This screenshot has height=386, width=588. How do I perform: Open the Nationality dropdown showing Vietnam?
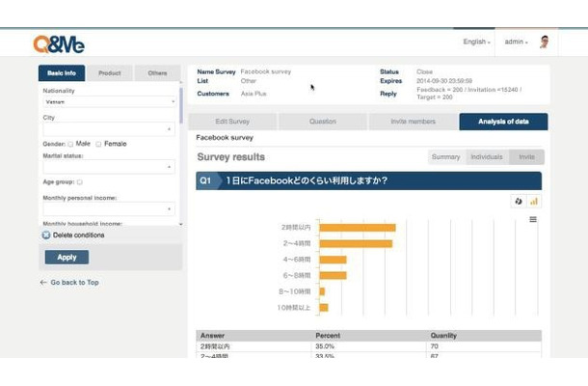pos(109,101)
